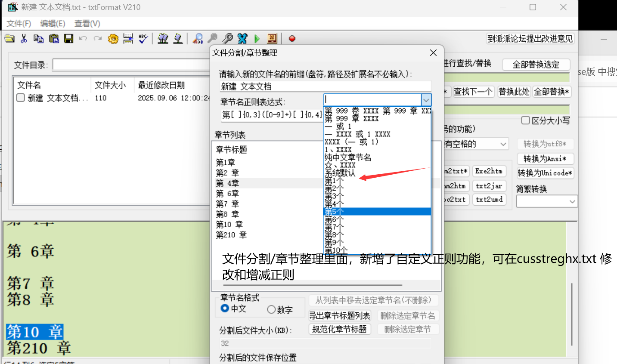Click the undo arrow icon
The height and width of the screenshot is (364, 617).
pos(83,38)
